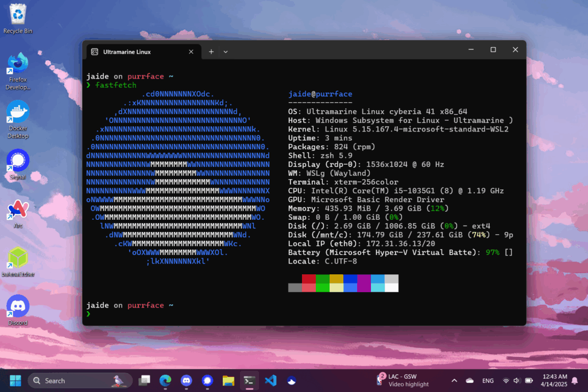The width and height of the screenshot is (588, 392).
Task: Click the red color block in fastfetch palette
Action: (x=308, y=278)
